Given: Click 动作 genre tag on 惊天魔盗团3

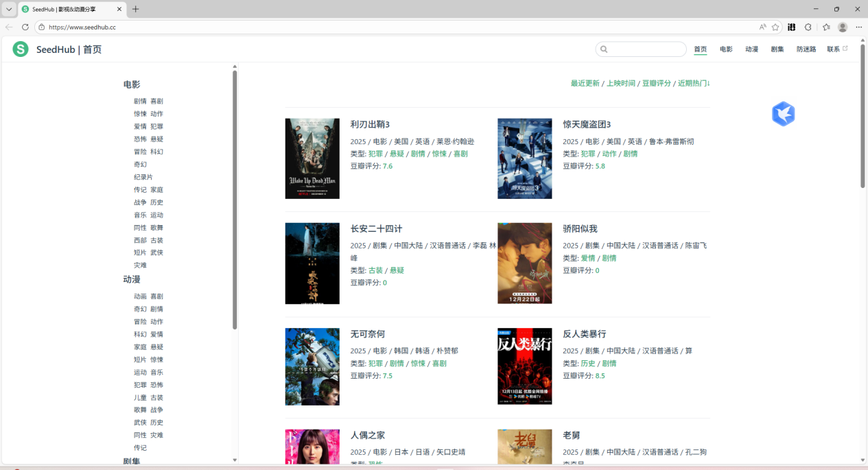Looking at the screenshot, I should click(x=609, y=154).
